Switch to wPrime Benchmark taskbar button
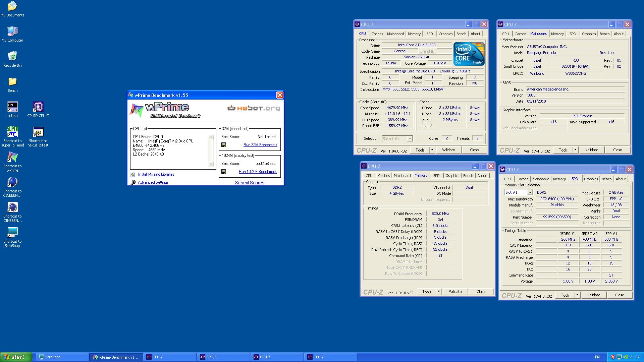This screenshot has width=644, height=362. [x=116, y=357]
